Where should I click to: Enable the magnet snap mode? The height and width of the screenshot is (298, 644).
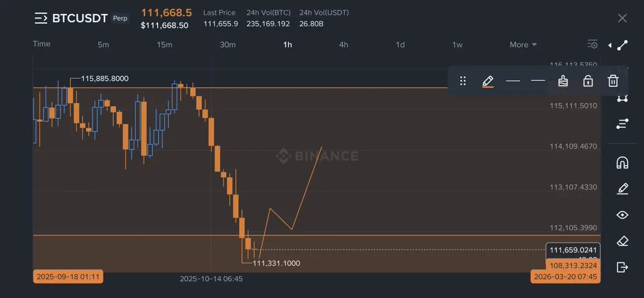point(622,163)
